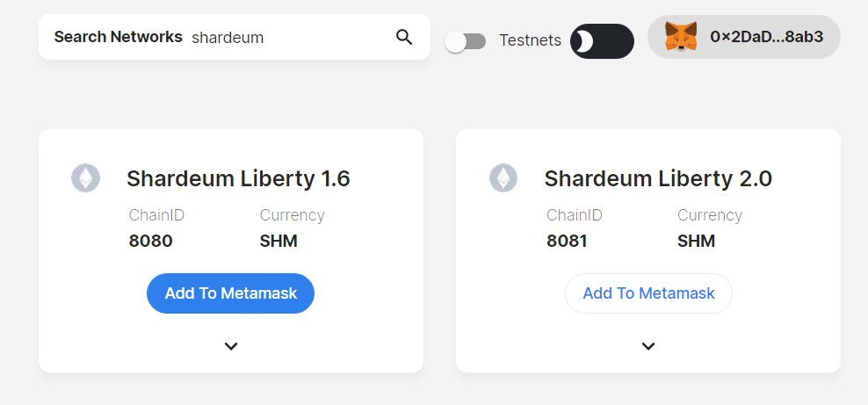Image resolution: width=868 pixels, height=405 pixels.
Task: Click the Testnets label
Action: (x=530, y=40)
